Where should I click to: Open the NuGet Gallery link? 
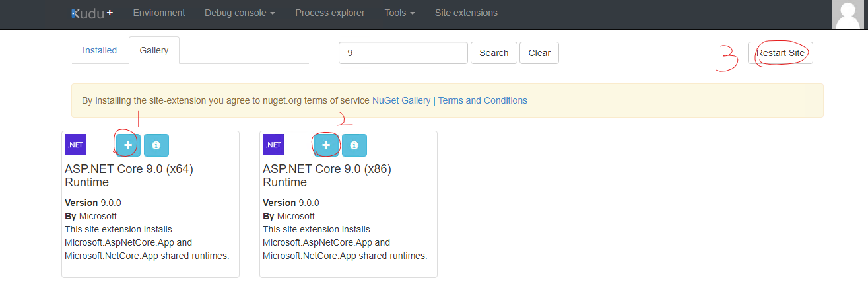pyautogui.click(x=401, y=100)
